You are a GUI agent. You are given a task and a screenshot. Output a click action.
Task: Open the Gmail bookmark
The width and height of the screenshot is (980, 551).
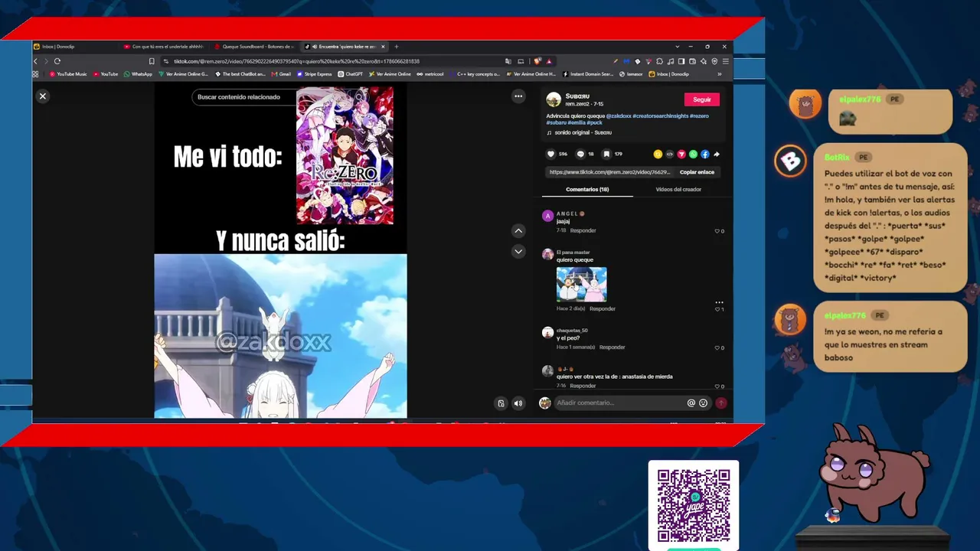point(282,74)
